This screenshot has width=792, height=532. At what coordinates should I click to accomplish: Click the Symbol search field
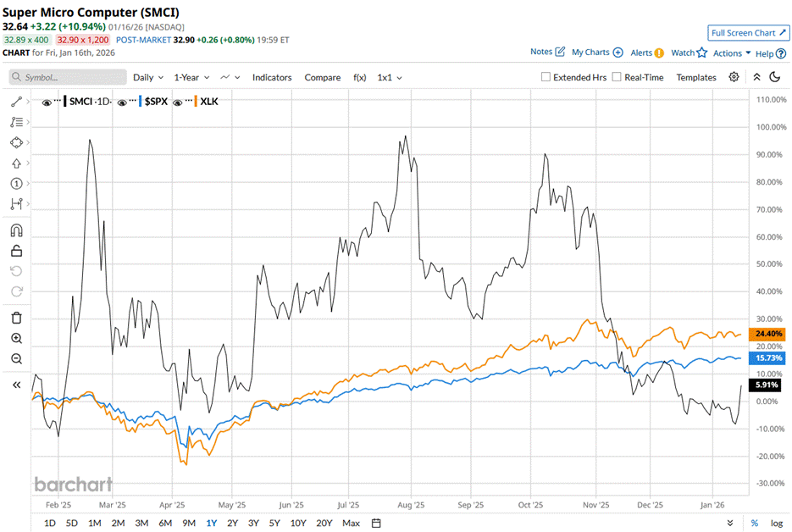click(x=66, y=77)
